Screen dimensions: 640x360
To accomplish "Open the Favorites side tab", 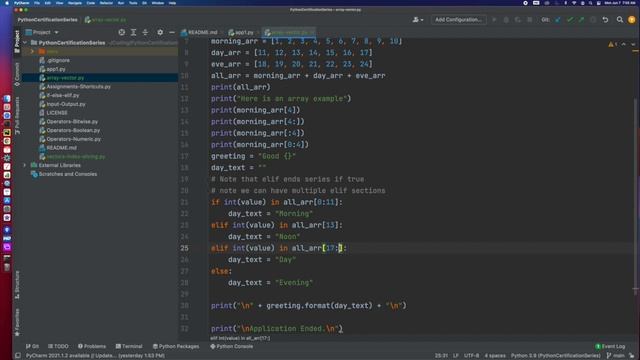I will click(x=17, y=322).
